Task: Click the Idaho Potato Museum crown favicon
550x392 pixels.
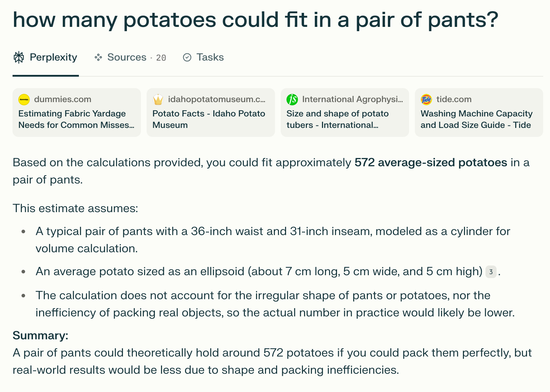Action: coord(158,99)
